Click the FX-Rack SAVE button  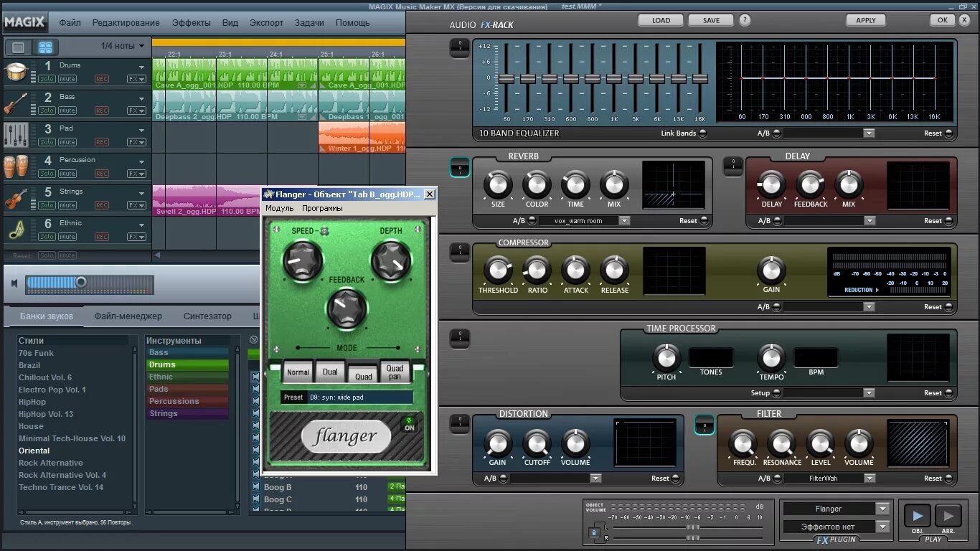click(711, 20)
